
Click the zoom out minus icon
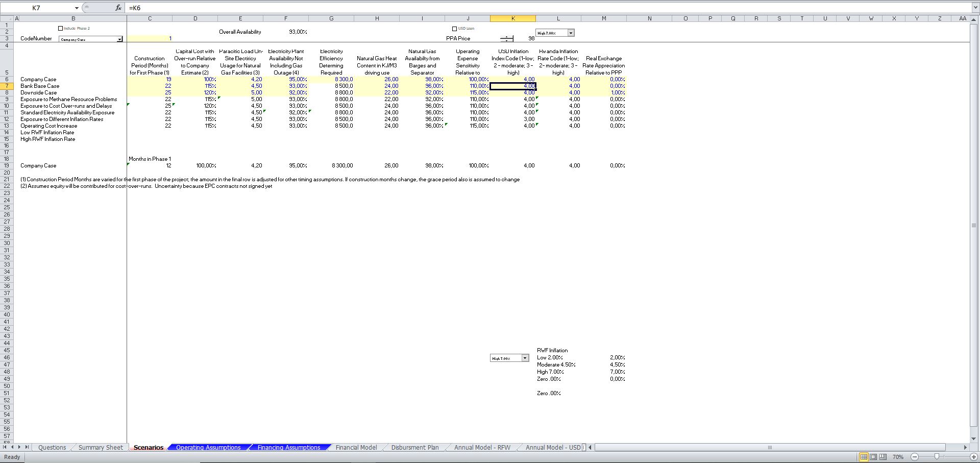[915, 457]
